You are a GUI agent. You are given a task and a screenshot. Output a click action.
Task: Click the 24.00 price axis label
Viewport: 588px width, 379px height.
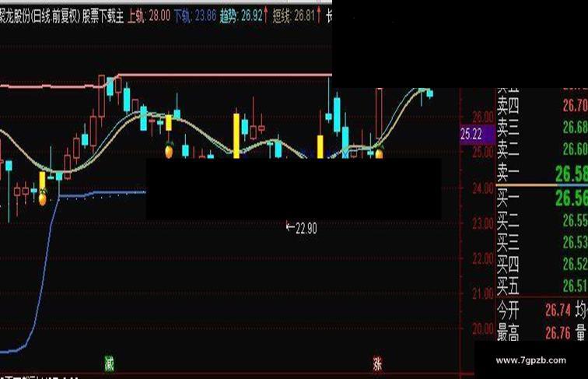pos(483,188)
